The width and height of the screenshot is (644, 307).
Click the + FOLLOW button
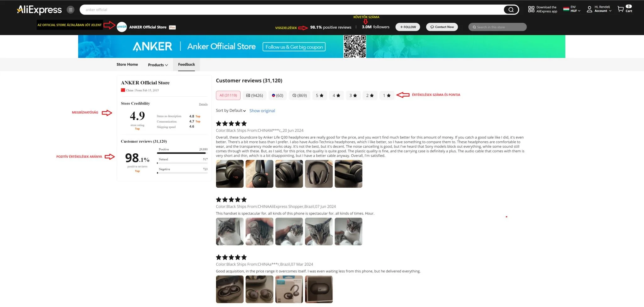point(408,27)
